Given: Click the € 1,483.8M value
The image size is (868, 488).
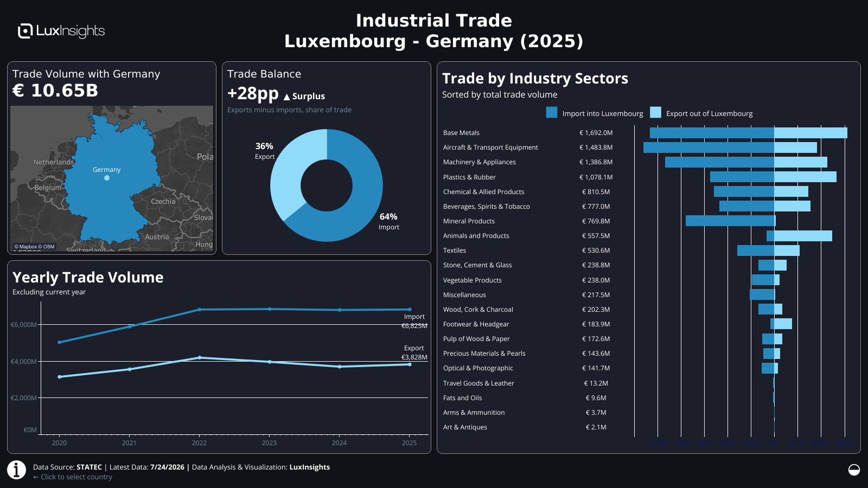Looking at the screenshot, I should pos(596,147).
